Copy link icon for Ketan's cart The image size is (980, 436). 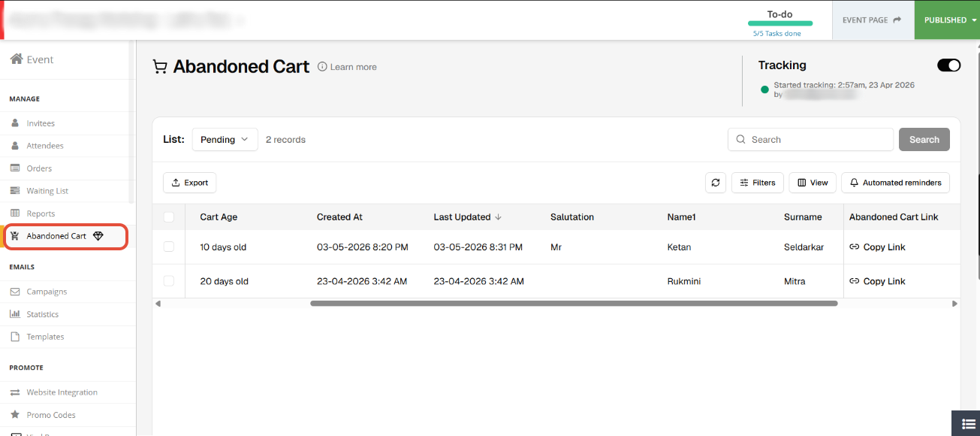[x=854, y=247]
